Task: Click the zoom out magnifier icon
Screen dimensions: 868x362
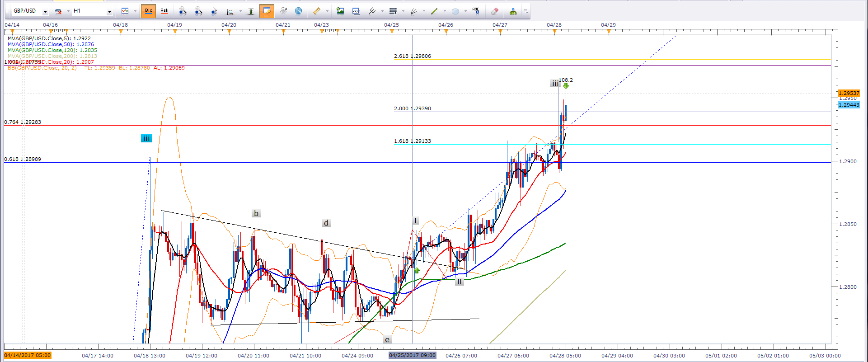Action: tap(198, 11)
